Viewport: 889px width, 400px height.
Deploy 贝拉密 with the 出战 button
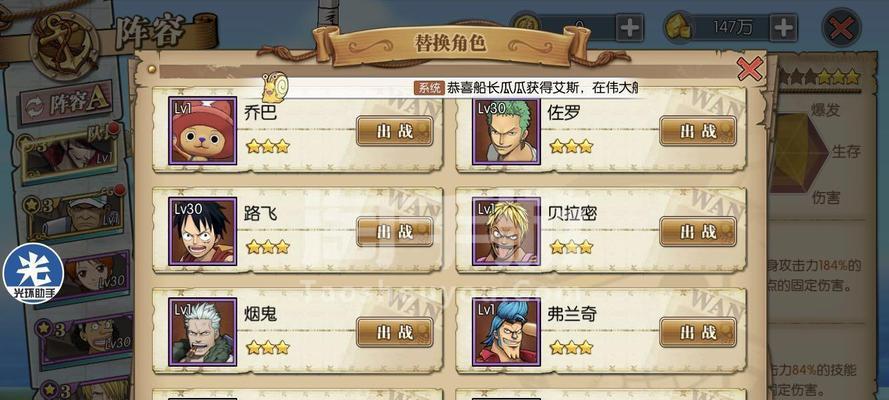pos(698,231)
